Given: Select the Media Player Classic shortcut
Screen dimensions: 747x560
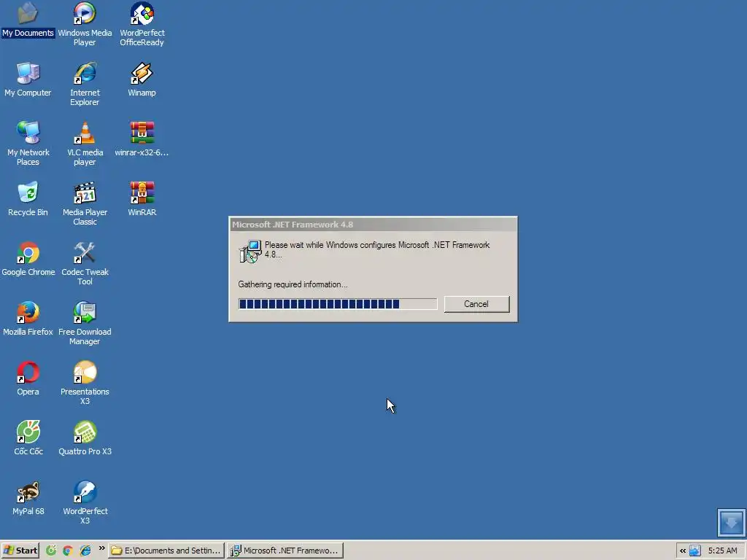Looking at the screenshot, I should (85, 203).
